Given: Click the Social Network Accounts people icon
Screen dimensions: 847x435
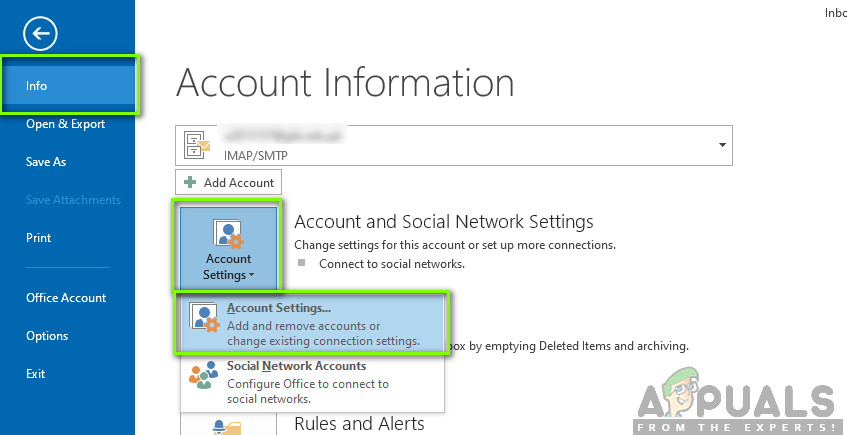Looking at the screenshot, I should (204, 375).
